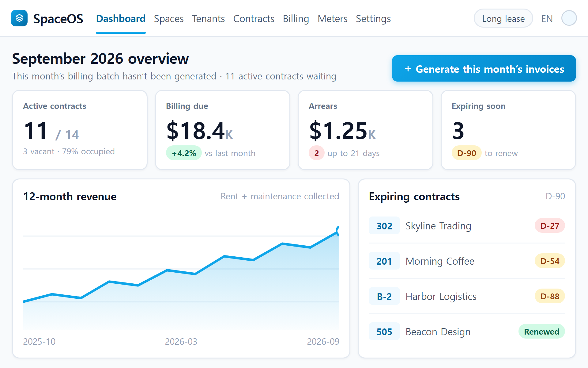Open the Expiring soon card

(508, 130)
